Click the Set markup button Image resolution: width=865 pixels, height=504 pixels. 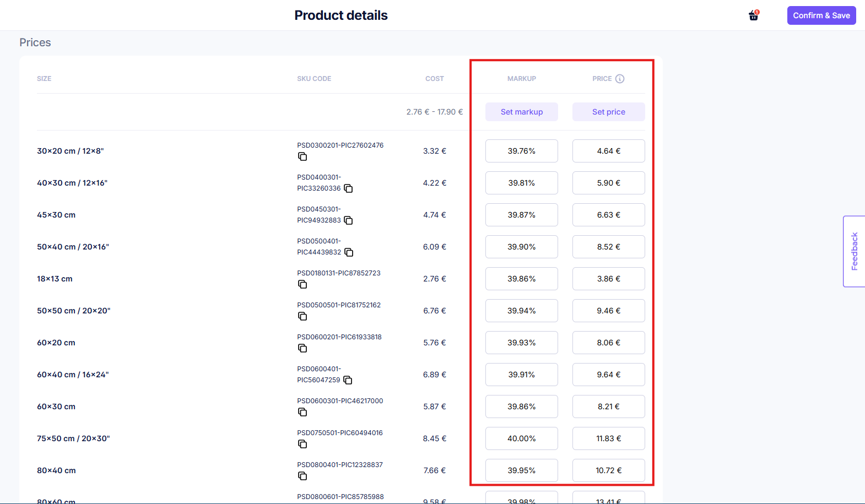pyautogui.click(x=522, y=112)
